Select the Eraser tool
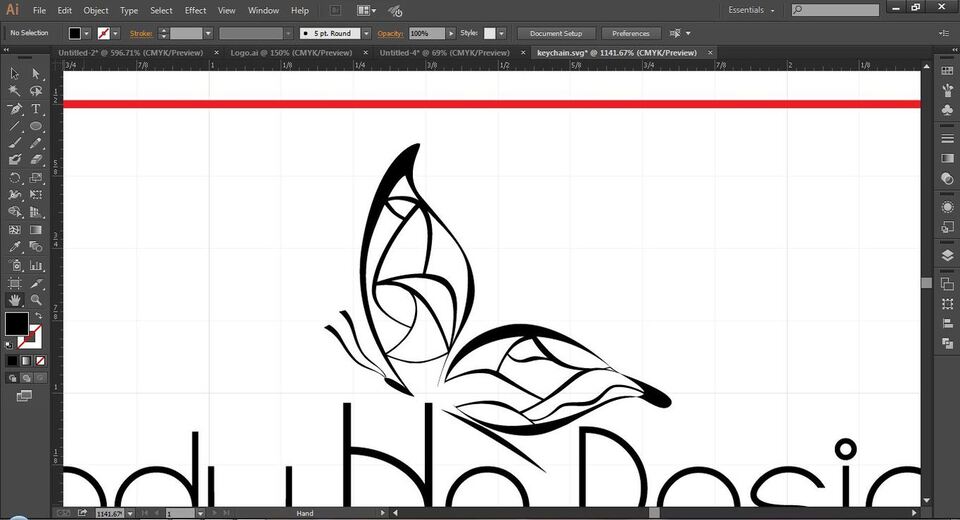960x520 pixels. 36,159
